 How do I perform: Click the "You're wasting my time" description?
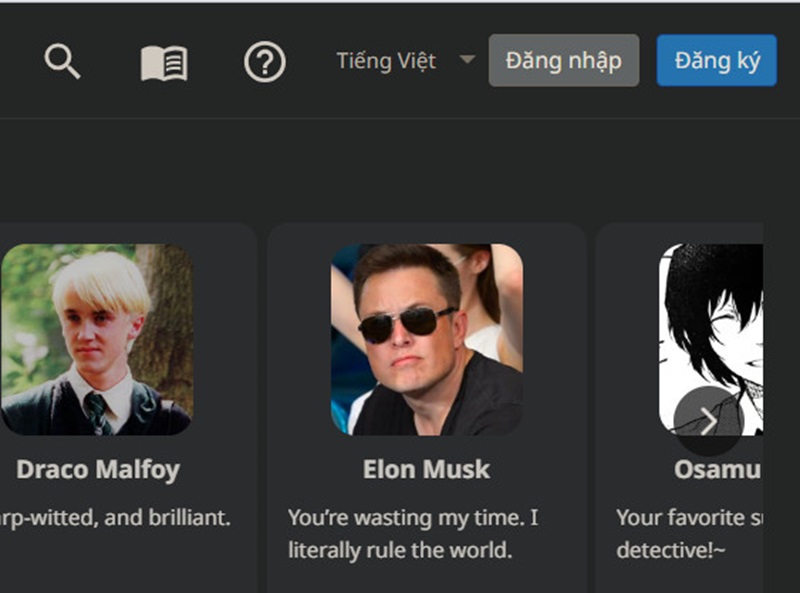tap(413, 534)
